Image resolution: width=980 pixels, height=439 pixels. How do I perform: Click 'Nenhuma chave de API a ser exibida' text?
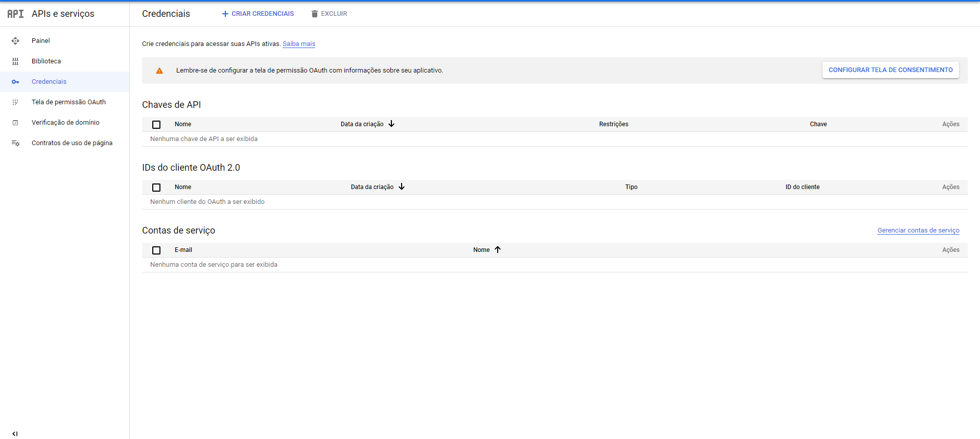204,139
